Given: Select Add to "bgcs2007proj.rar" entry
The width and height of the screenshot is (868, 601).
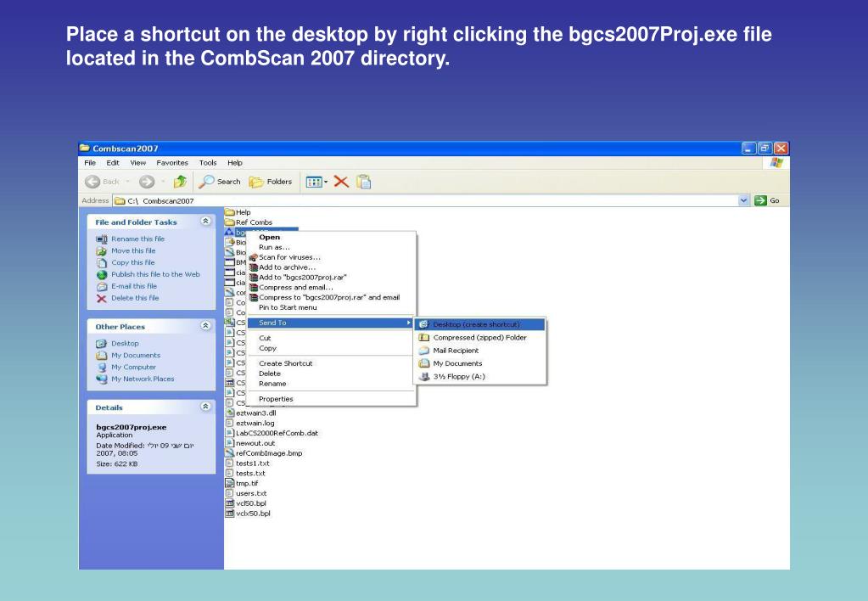Looking at the screenshot, I should click(331, 277).
